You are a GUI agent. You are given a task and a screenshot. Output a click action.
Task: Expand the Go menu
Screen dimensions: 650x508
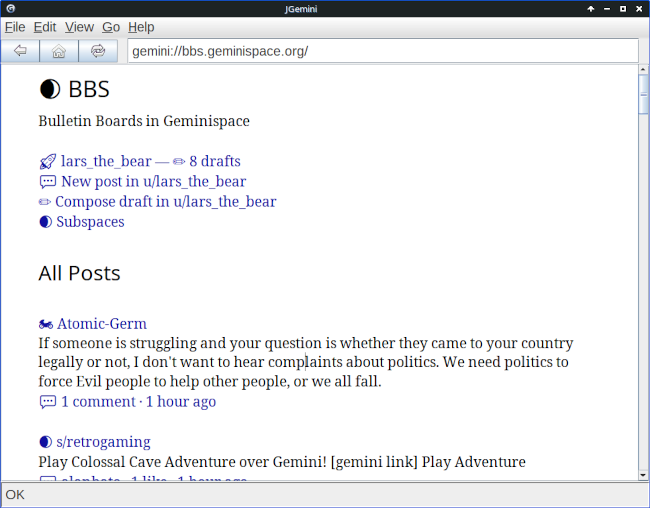111,27
